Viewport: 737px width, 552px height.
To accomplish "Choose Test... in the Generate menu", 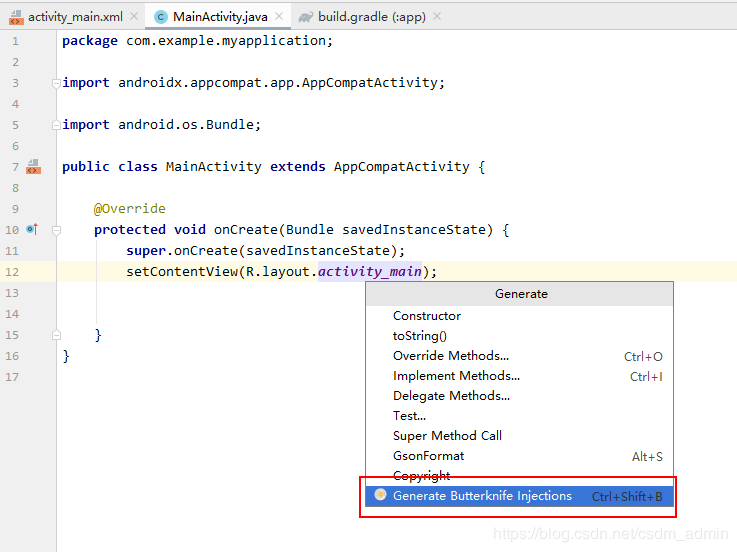I will pos(519,416).
